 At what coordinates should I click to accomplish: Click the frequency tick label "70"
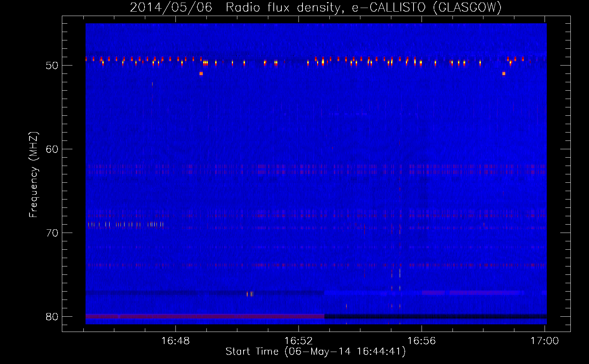pyautogui.click(x=52, y=233)
